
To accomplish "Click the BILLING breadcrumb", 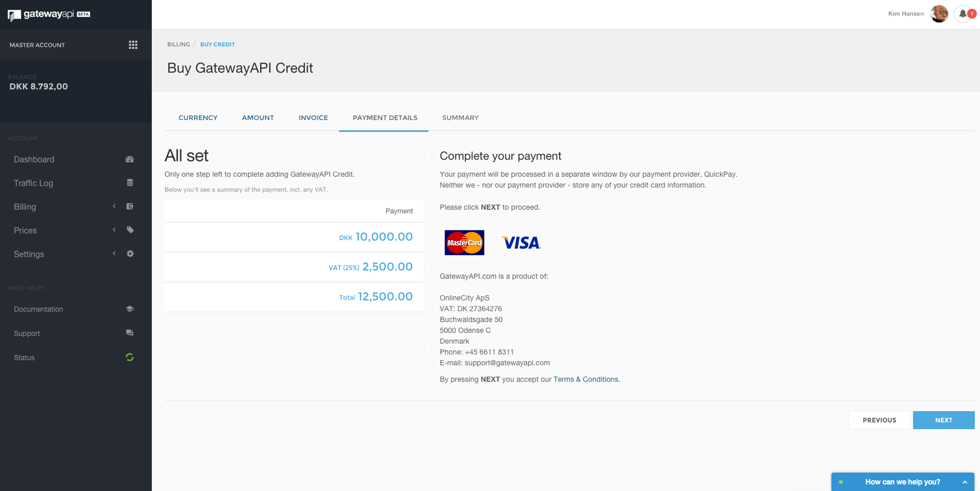I will pos(179,44).
